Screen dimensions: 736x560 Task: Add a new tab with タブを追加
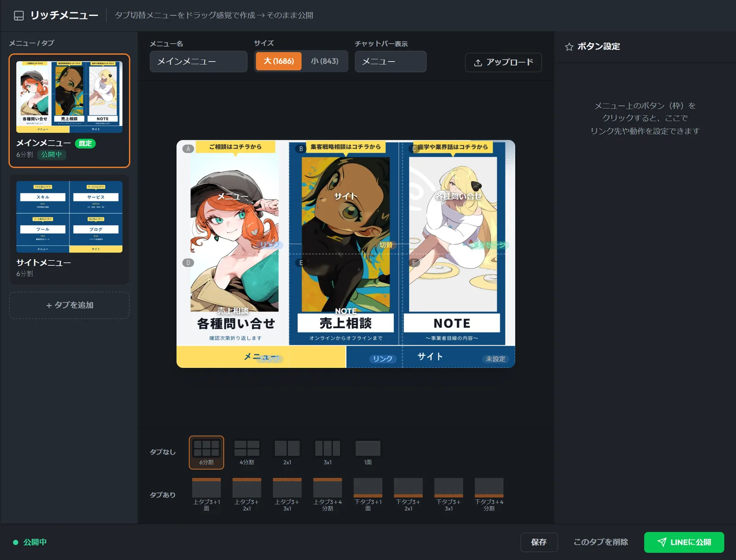[69, 305]
